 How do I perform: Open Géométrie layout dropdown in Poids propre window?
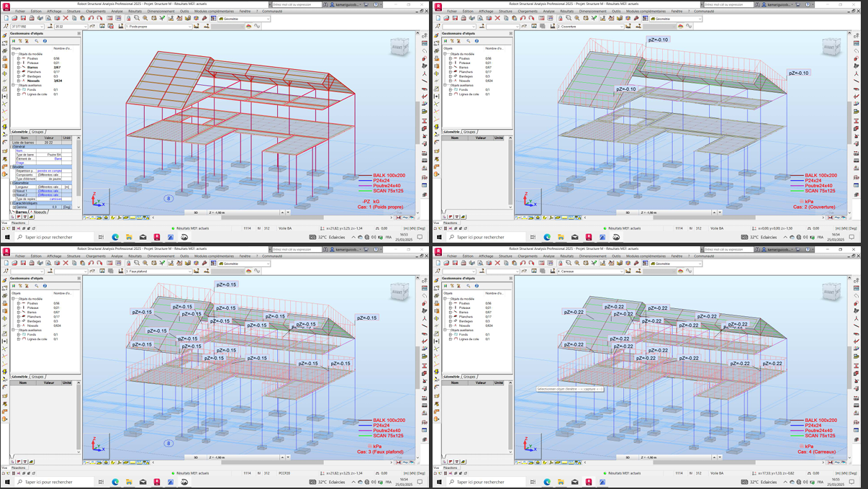268,19
